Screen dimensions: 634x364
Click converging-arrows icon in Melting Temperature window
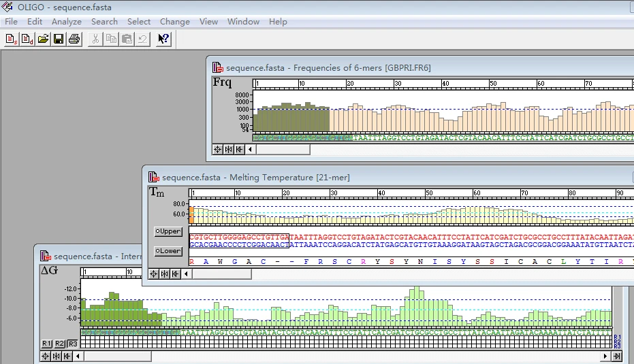coord(165,274)
